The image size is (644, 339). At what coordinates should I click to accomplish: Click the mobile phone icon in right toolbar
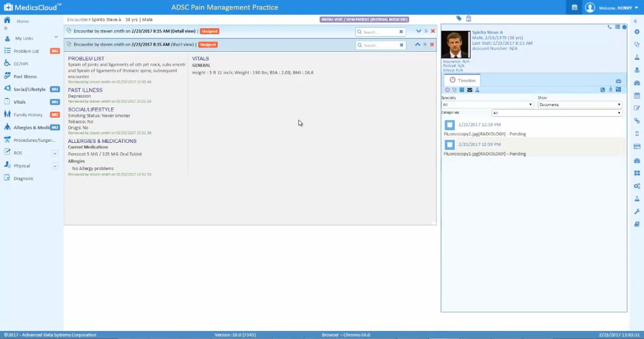637,134
